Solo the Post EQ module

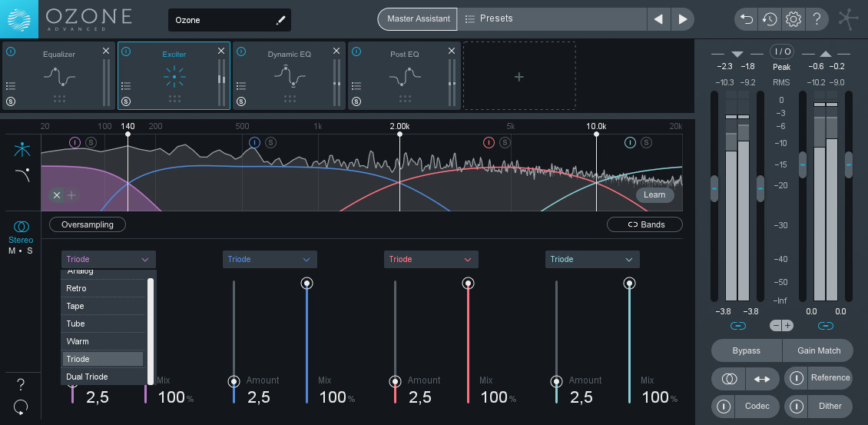tap(356, 101)
